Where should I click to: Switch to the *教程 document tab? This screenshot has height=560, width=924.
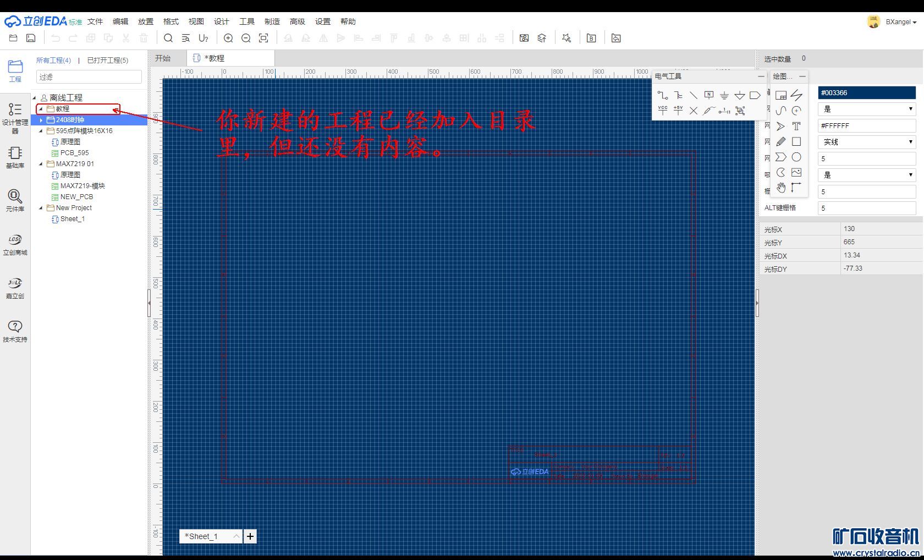point(231,58)
